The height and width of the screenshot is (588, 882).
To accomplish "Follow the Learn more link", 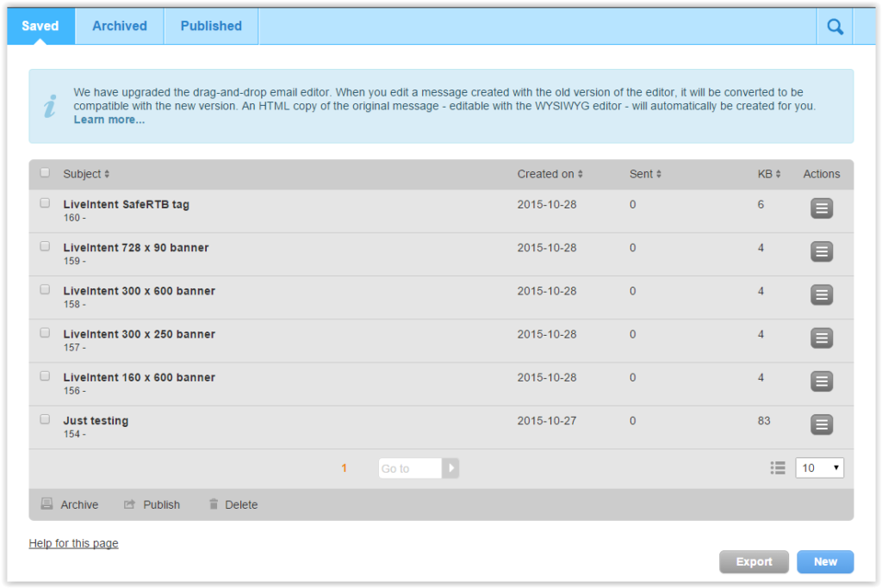I will click(x=109, y=120).
